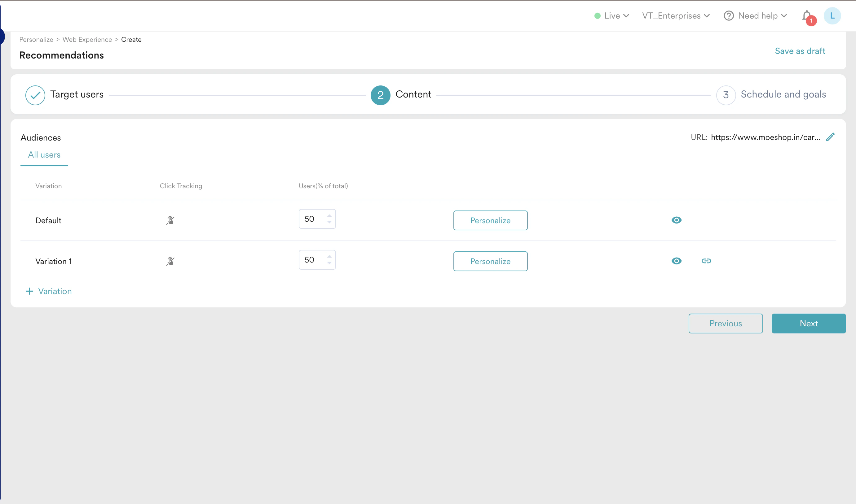Image resolution: width=856 pixels, height=504 pixels.
Task: Click Personalize button for Variation 1
Action: pos(490,261)
